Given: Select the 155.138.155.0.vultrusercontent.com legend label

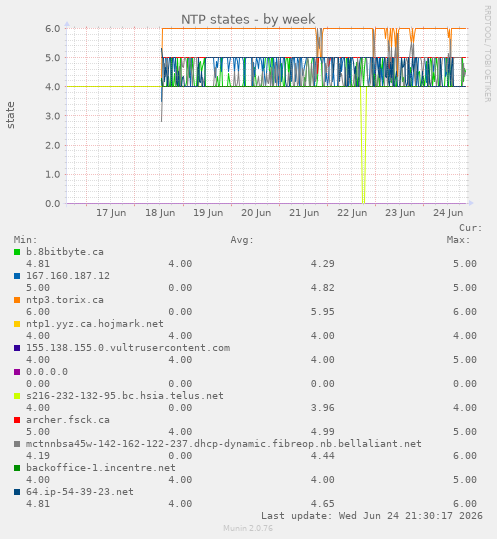Looking at the screenshot, I should point(128,348).
